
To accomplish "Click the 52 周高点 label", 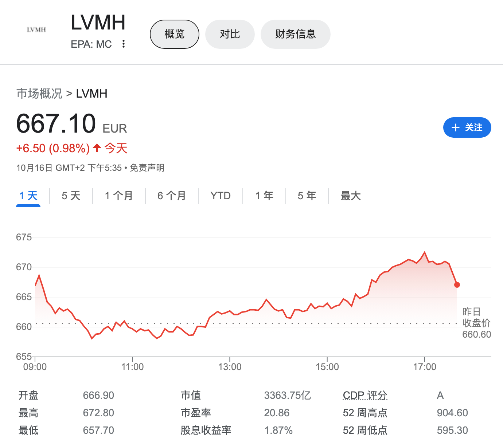I will (x=365, y=413).
